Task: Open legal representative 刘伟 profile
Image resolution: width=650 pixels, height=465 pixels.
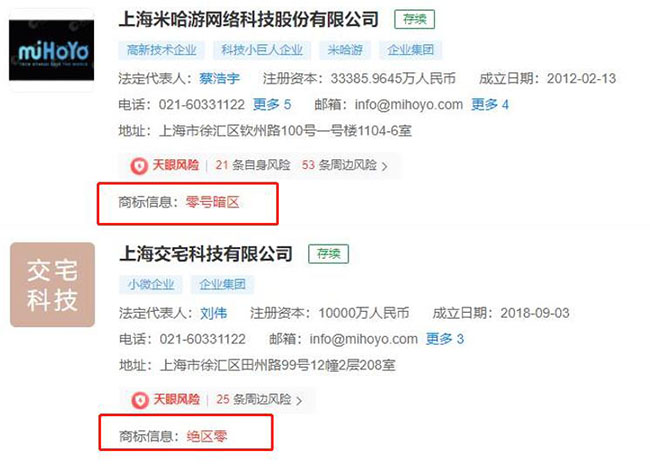Action: coord(213,313)
